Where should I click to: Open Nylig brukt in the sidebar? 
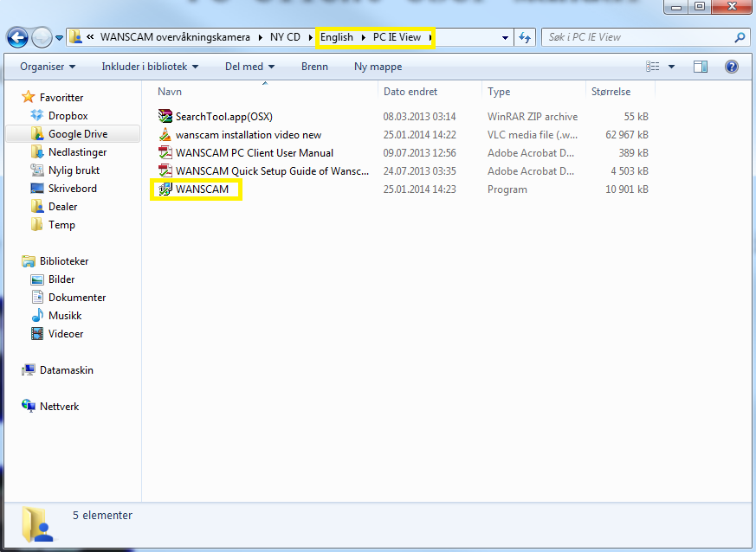click(x=65, y=170)
